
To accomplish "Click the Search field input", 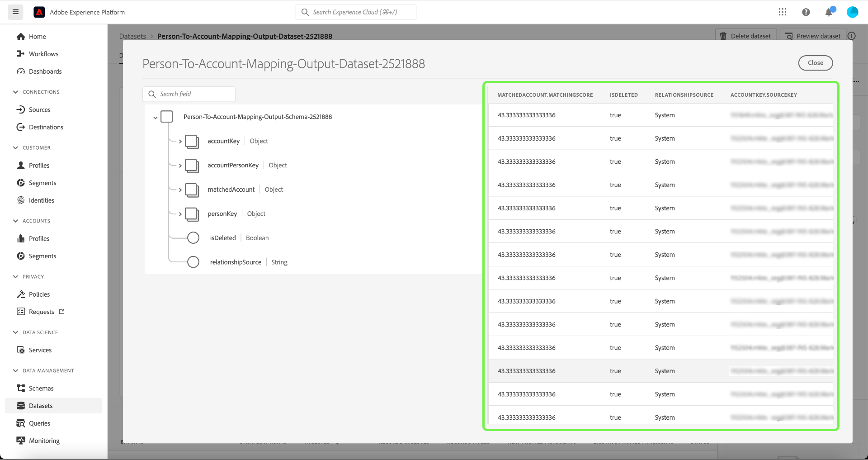I will (189, 94).
